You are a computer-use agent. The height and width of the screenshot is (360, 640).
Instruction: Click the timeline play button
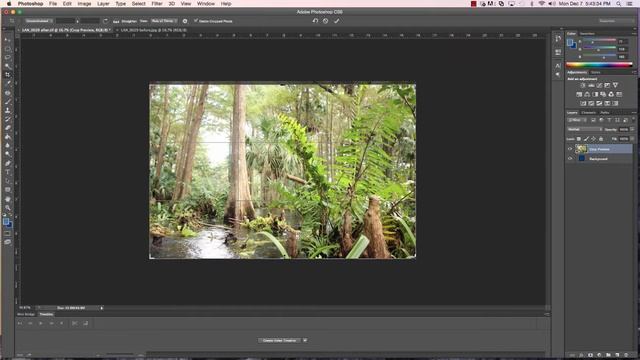[40, 323]
